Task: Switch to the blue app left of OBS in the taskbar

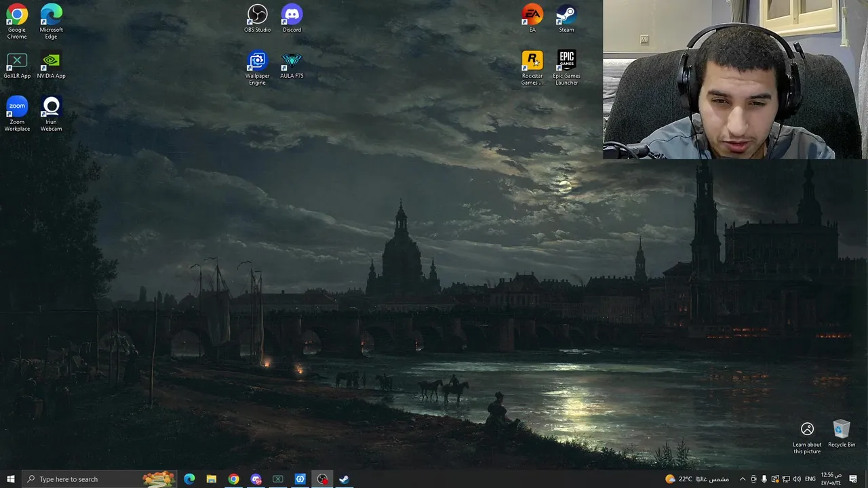Action: [x=300, y=479]
